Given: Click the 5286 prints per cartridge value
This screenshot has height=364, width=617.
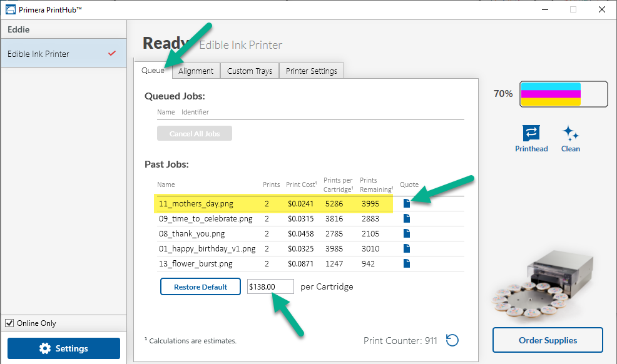Looking at the screenshot, I should point(334,204).
